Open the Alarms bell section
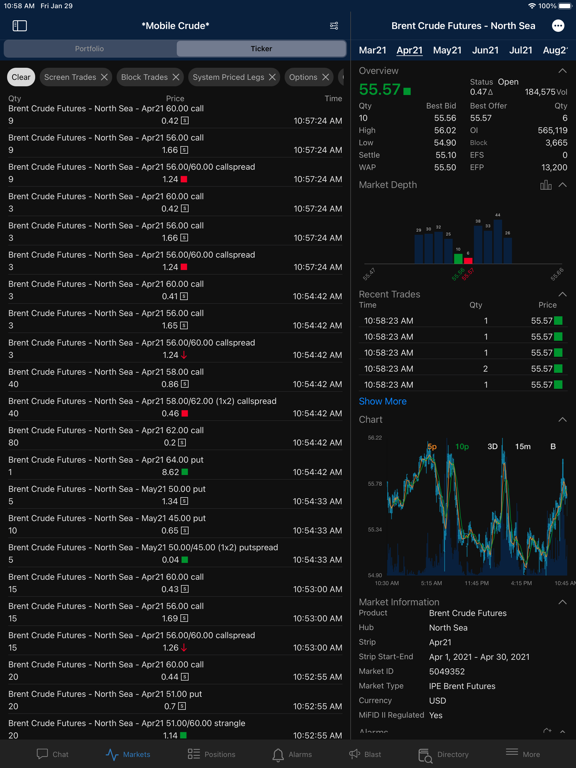This screenshot has width=576, height=768. (292, 754)
